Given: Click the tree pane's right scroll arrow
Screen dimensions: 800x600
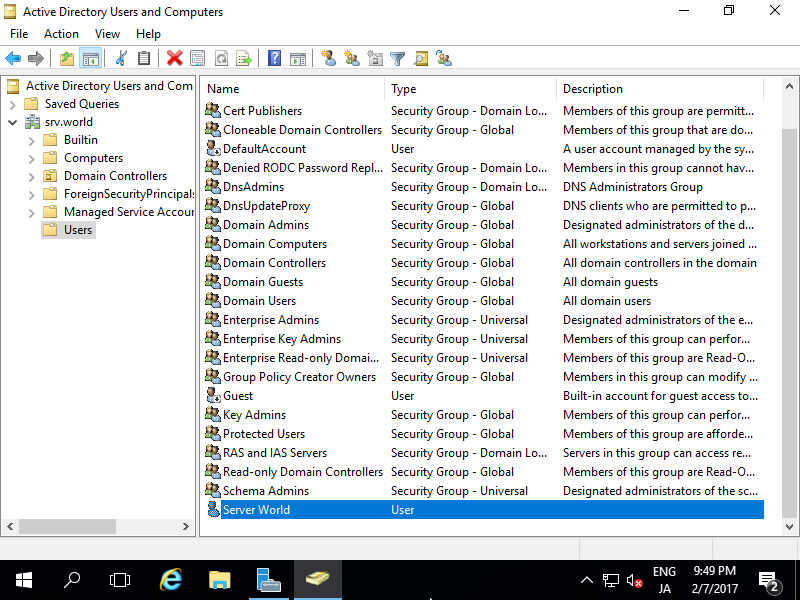Looking at the screenshot, I should tap(186, 527).
